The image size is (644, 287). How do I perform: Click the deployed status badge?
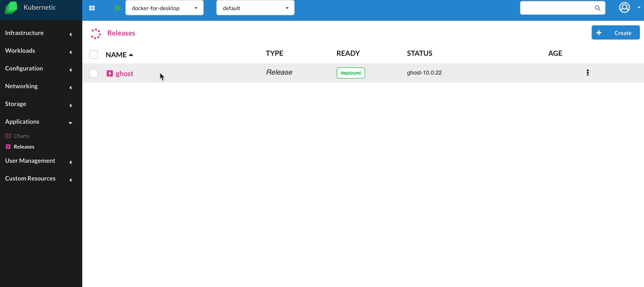coord(351,73)
